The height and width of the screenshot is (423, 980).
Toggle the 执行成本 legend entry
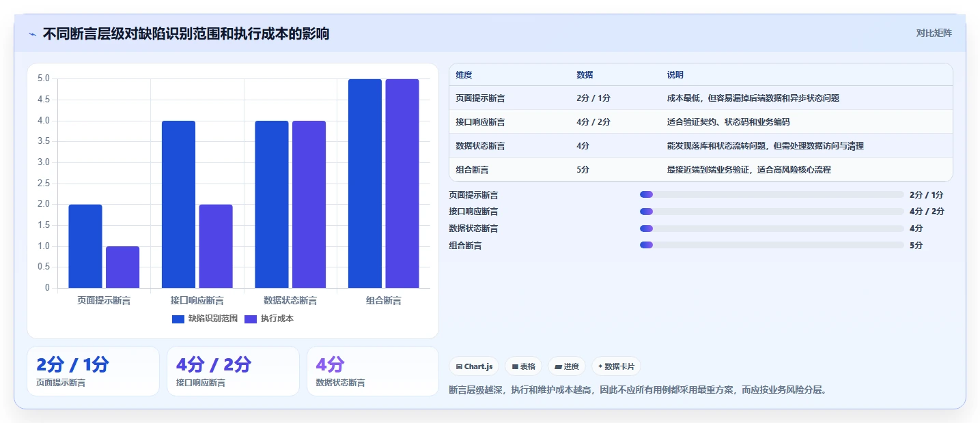[x=269, y=319]
